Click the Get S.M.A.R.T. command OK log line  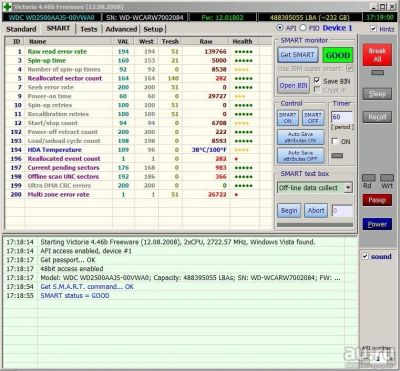coord(87,287)
